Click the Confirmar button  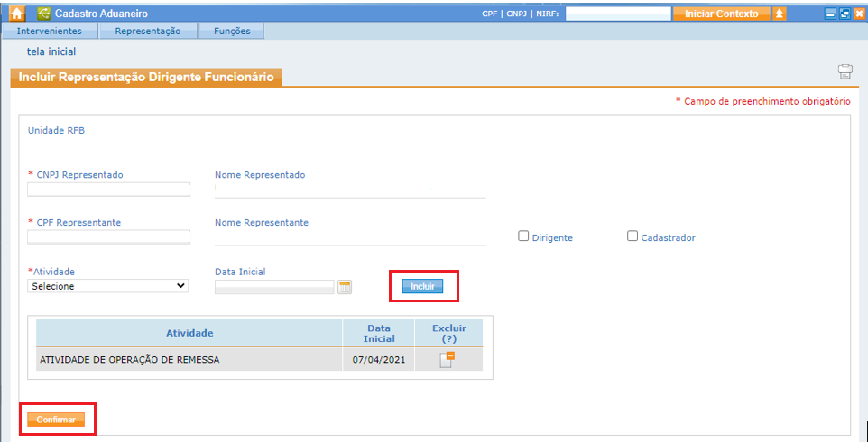(56, 420)
